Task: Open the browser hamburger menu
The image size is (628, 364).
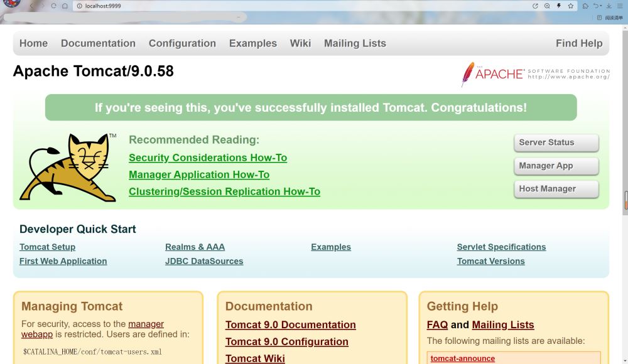Action: [x=620, y=6]
